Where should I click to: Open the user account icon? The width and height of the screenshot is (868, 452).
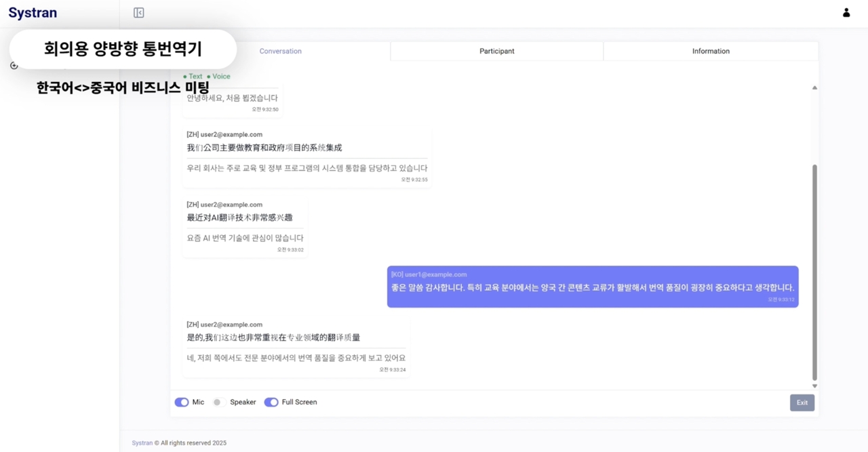(x=846, y=12)
